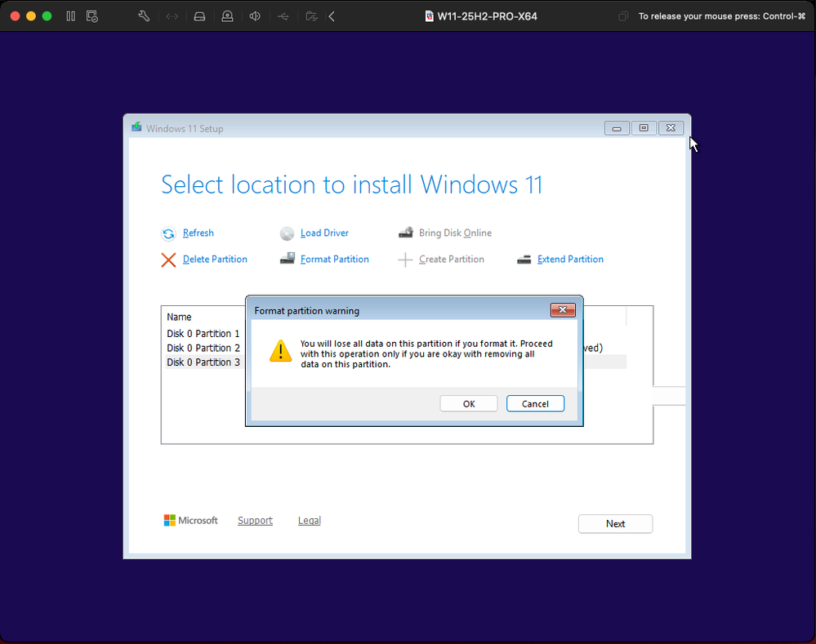Click the shared folders icon
The height and width of the screenshot is (644, 816).
[311, 16]
